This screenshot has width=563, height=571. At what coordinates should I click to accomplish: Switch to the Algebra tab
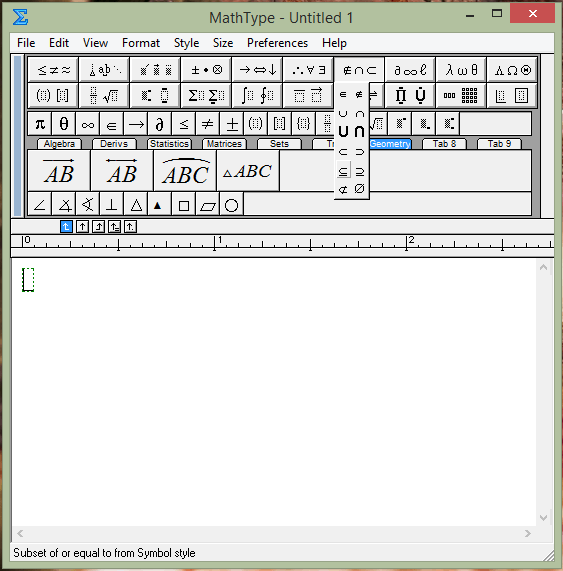click(59, 144)
